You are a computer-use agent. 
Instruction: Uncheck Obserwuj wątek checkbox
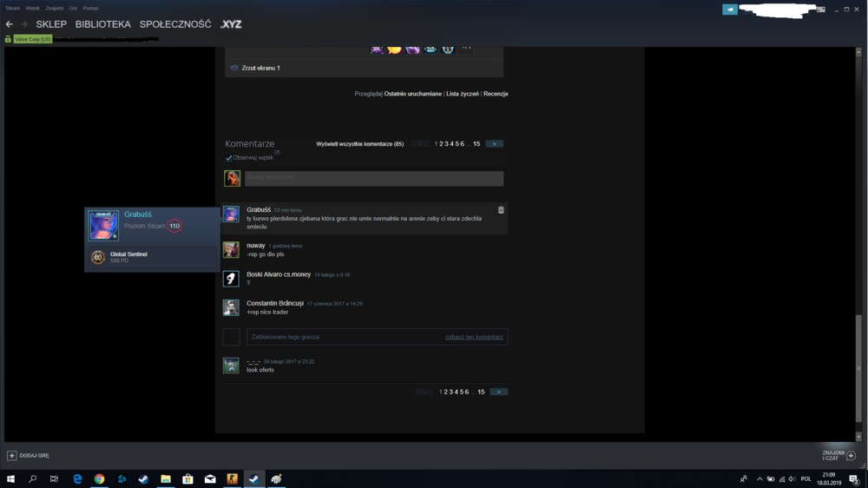coord(228,158)
